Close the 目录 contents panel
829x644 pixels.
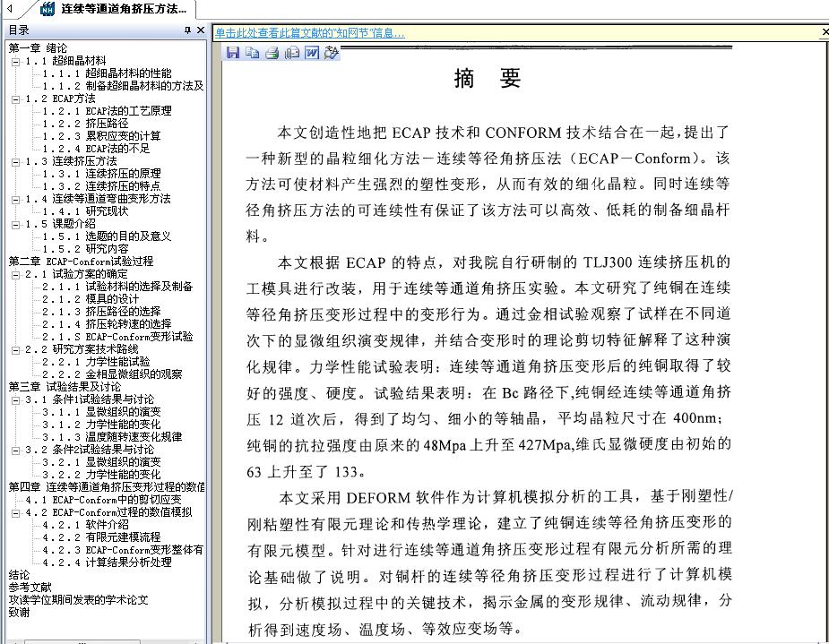[x=201, y=30]
